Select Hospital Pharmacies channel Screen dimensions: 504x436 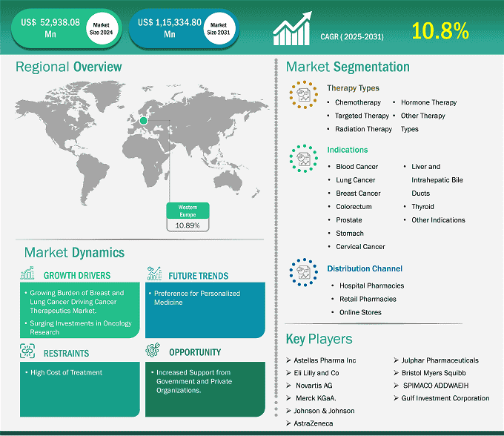coord(371,285)
